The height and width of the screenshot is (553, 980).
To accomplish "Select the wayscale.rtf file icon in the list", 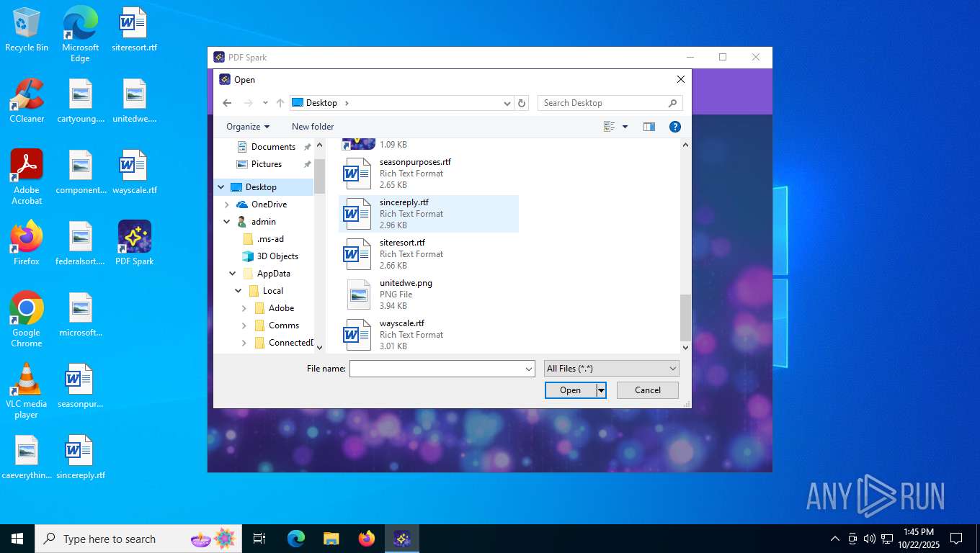I will click(357, 335).
